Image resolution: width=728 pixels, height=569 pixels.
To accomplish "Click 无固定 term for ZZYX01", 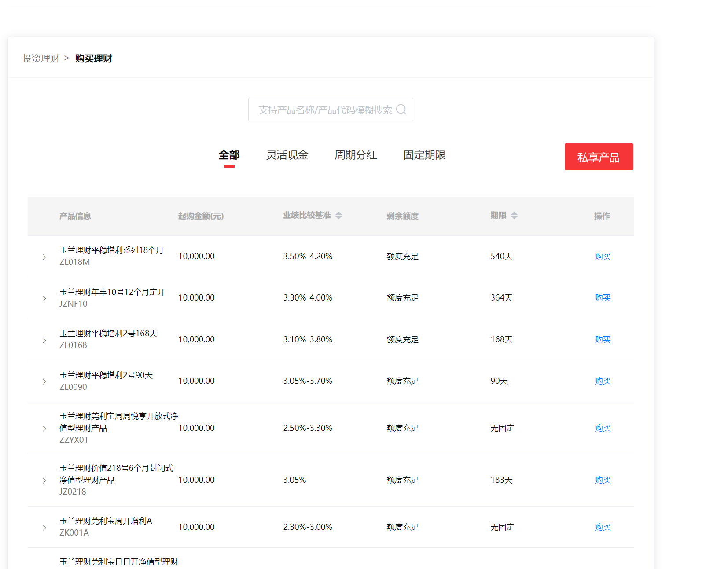I will (502, 428).
